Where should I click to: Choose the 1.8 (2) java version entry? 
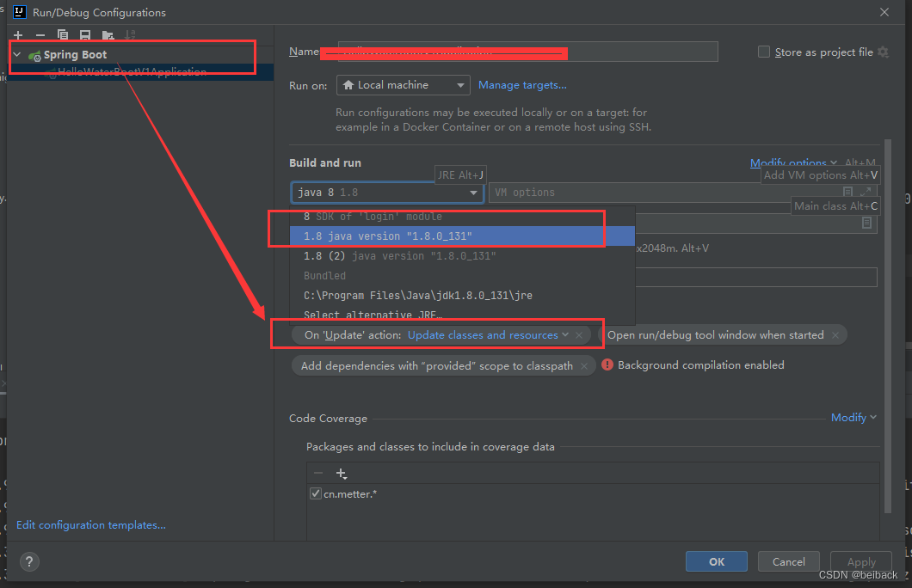[462, 255]
